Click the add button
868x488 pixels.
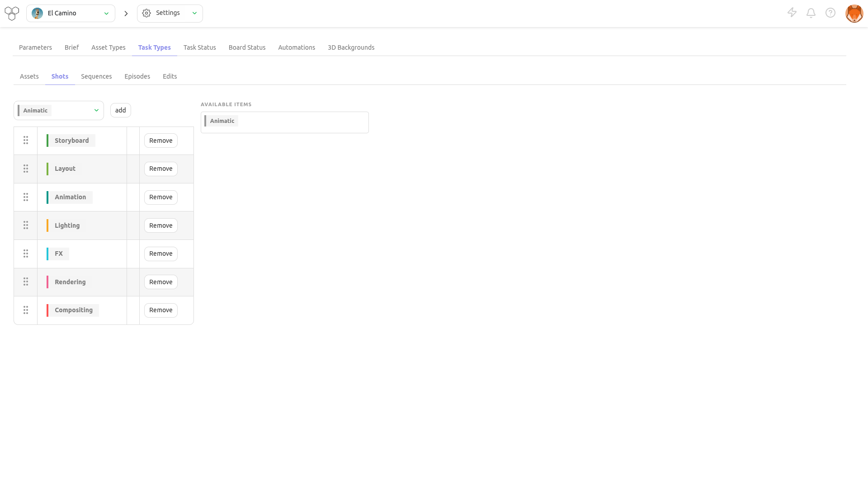121,110
